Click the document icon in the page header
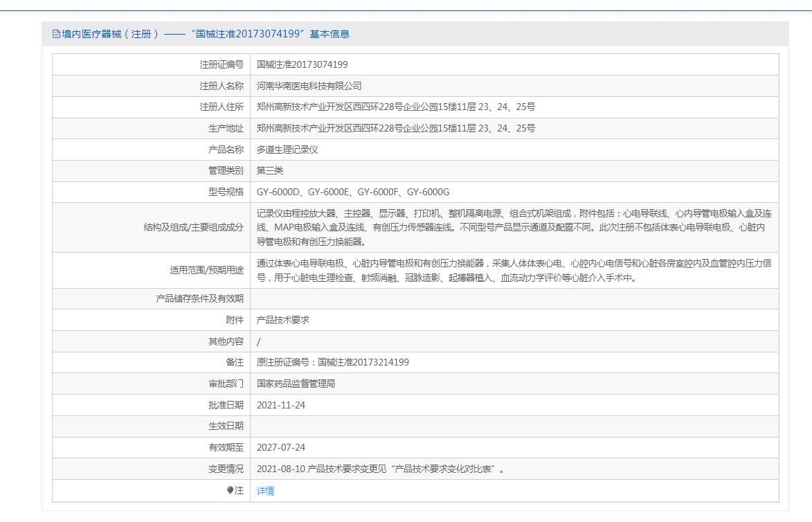812x522 pixels. coord(57,34)
